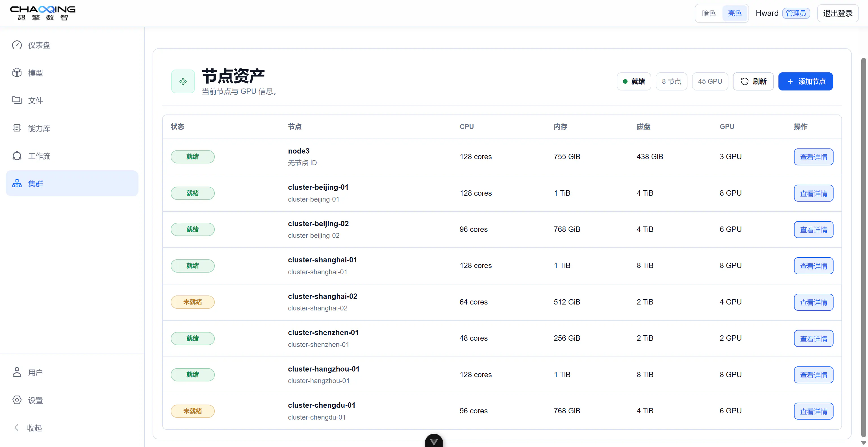Click the 能力库 list icon
The width and height of the screenshot is (868, 447).
17,128
